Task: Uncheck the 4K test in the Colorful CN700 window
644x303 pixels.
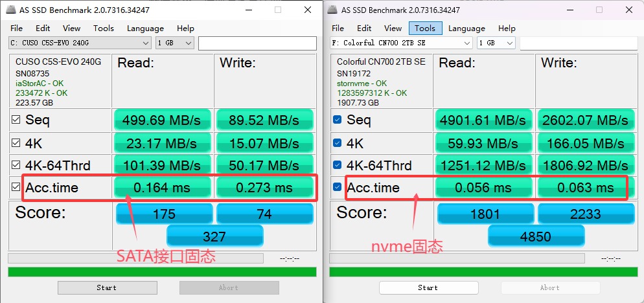Action: [337, 142]
